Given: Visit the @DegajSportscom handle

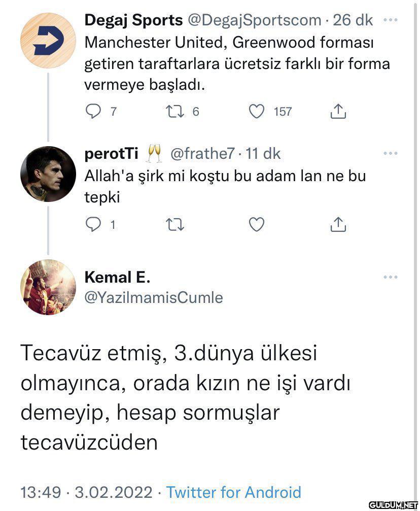Looking at the screenshot, I should point(255,20).
